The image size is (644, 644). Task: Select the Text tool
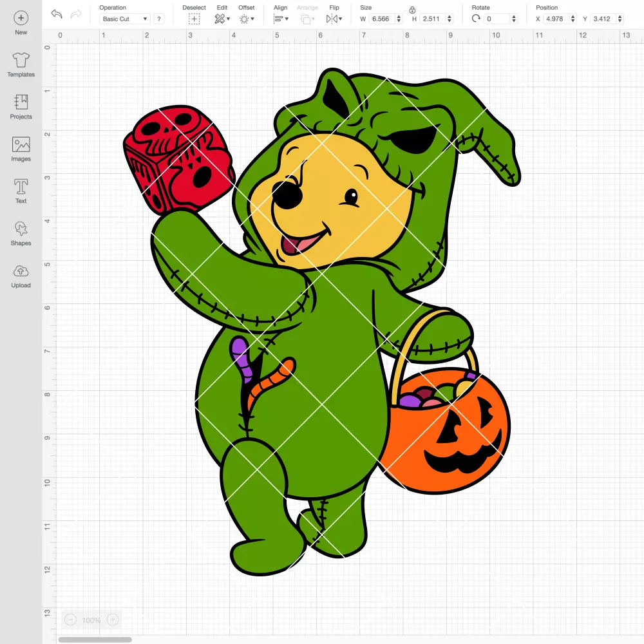tap(21, 191)
